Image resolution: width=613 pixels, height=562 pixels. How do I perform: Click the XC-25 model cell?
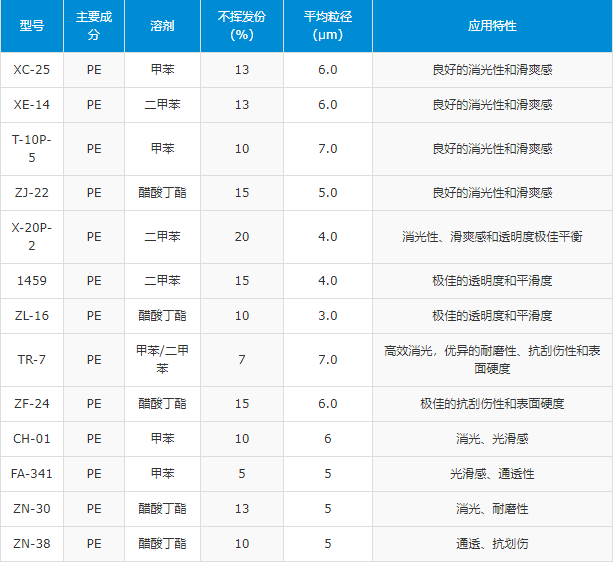(x=31, y=70)
